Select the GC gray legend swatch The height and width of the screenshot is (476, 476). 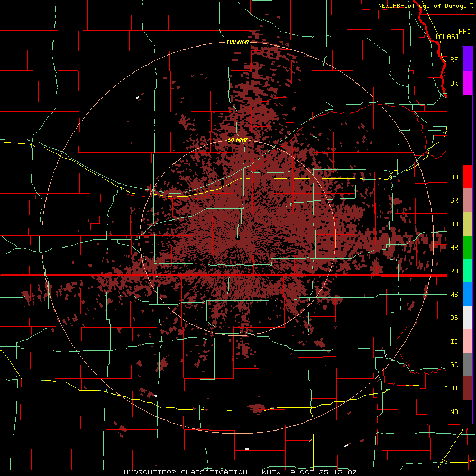point(467,364)
